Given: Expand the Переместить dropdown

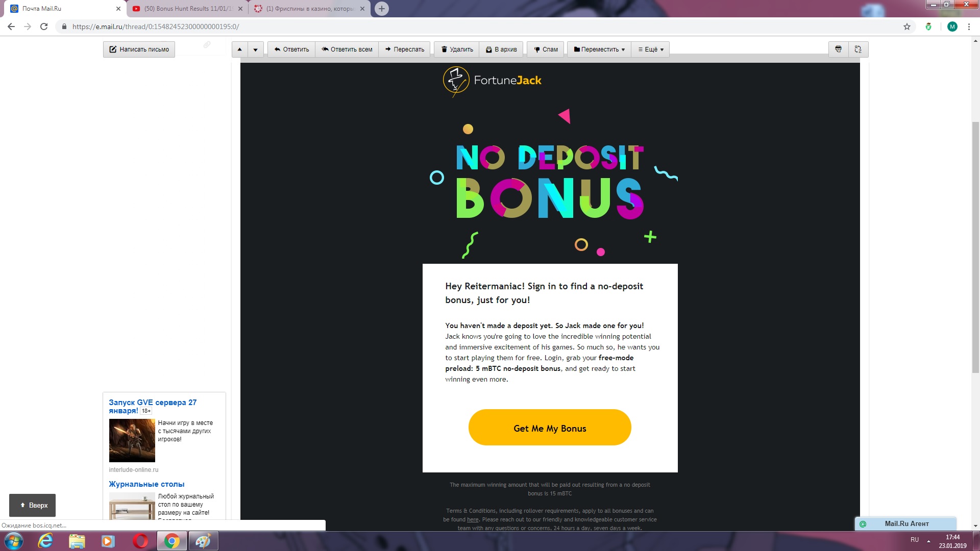Looking at the screenshot, I should (599, 49).
